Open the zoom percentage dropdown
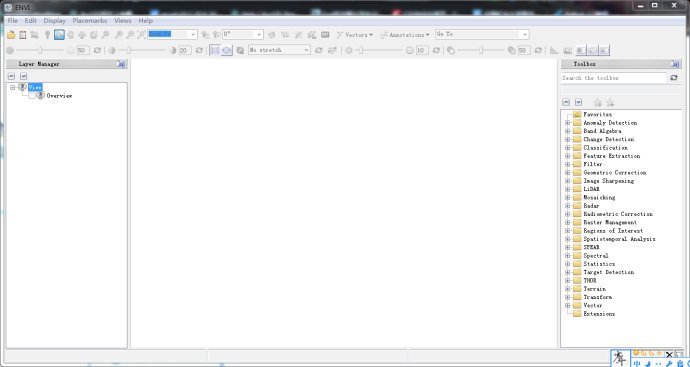 pos(193,35)
